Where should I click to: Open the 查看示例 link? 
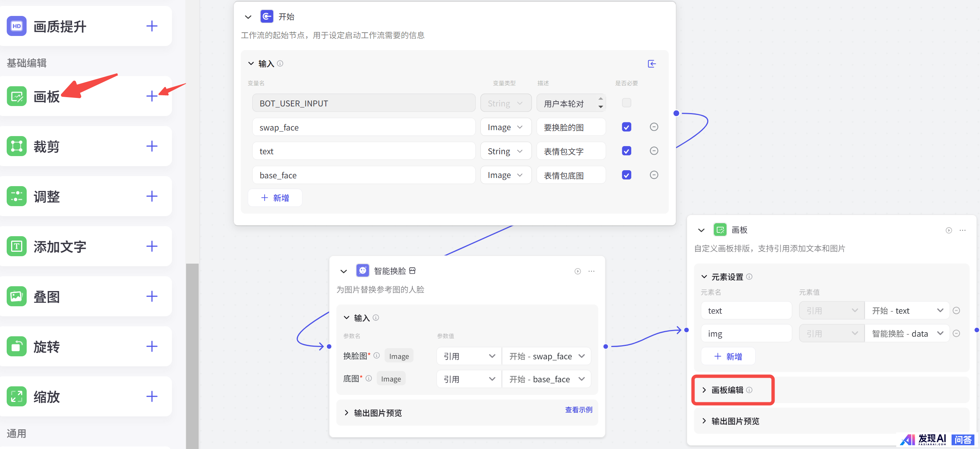point(578,410)
